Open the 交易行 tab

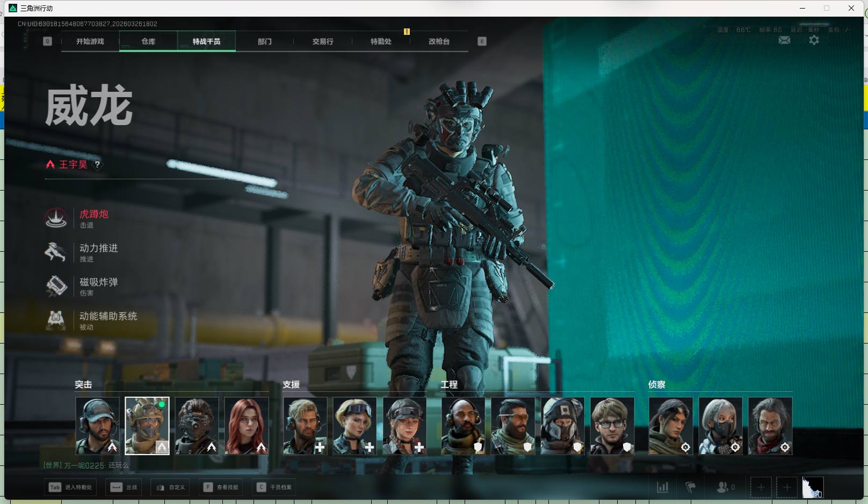323,41
